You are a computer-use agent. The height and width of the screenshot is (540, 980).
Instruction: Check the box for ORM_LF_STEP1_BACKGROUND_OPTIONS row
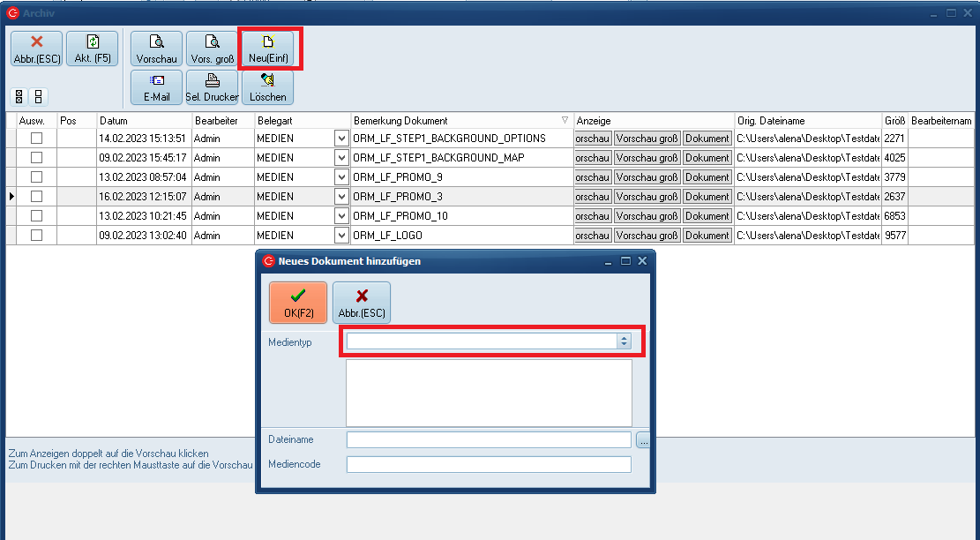37,139
